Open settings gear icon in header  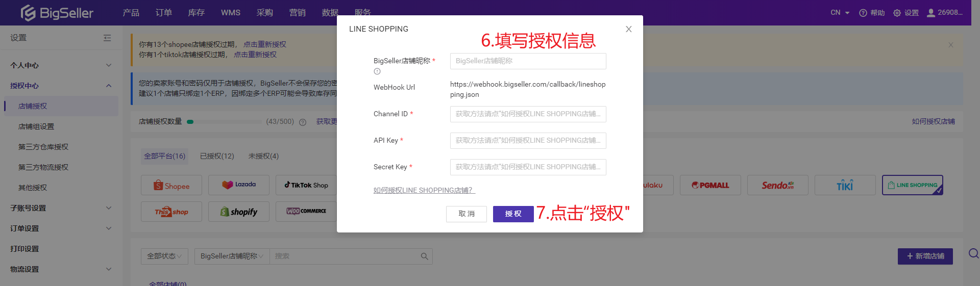[x=897, y=13]
